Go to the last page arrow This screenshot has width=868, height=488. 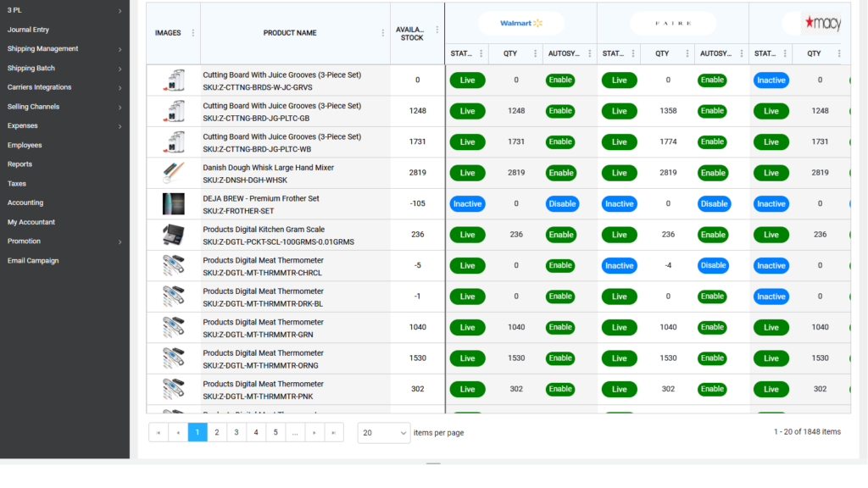[x=334, y=433]
